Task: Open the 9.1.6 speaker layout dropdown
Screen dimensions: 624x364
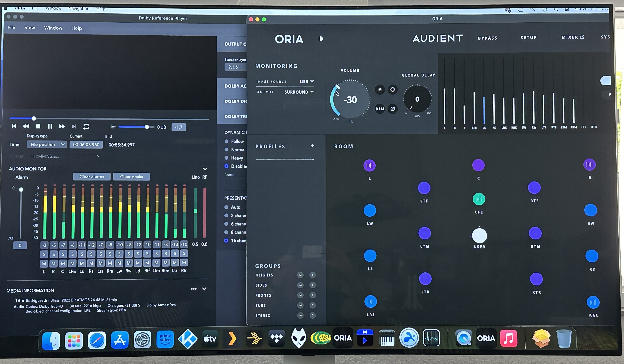Action: click(x=236, y=67)
